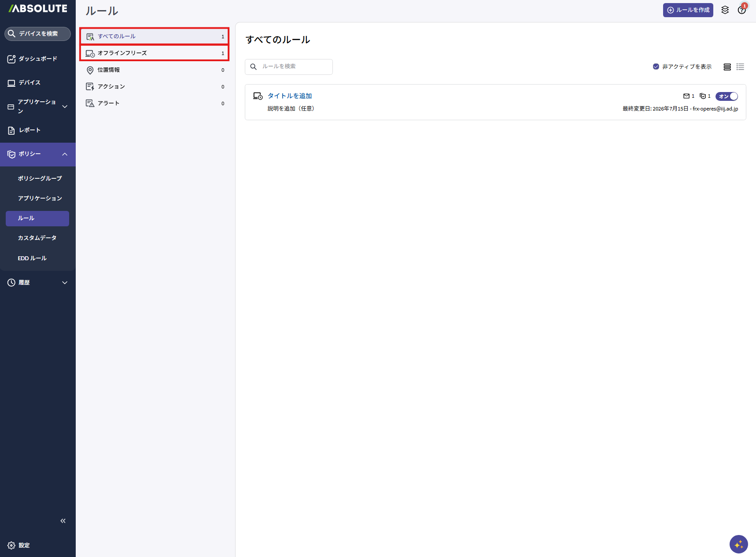Viewport: 756px width, 557px height.
Task: Click 説明を追加（任意）text
Action: click(291, 109)
